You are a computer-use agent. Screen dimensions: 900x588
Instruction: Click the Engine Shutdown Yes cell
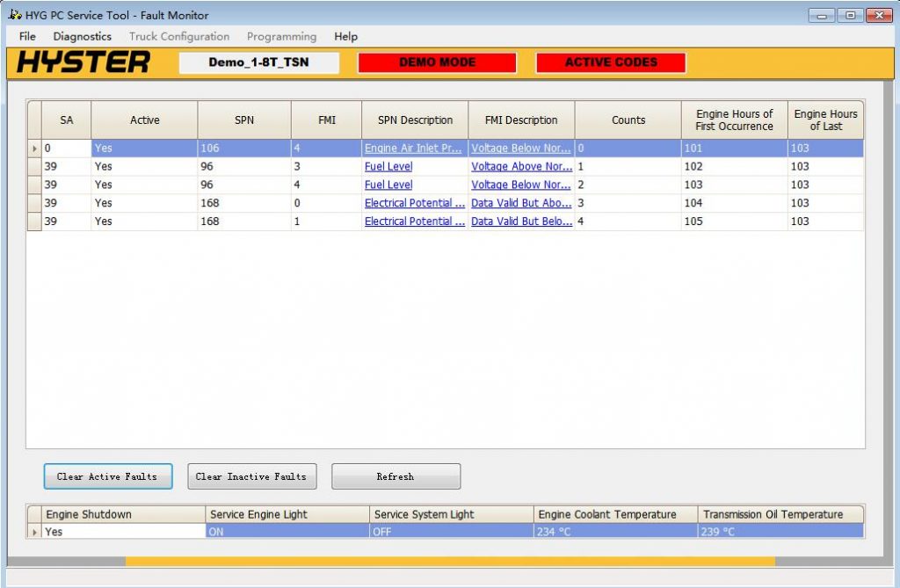tap(123, 532)
